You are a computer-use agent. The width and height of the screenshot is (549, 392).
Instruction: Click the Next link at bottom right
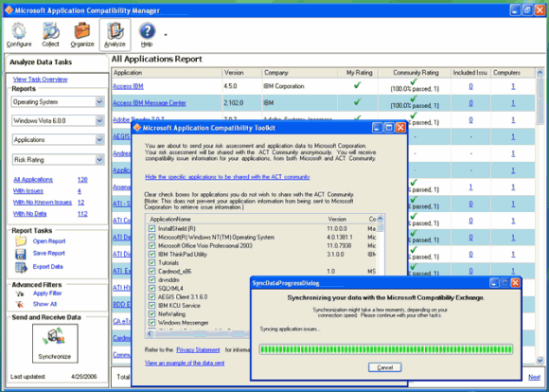coord(534,377)
